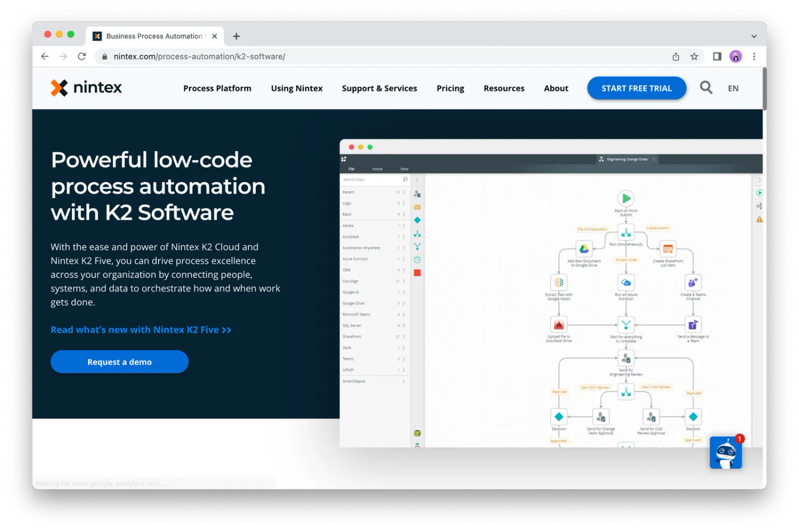This screenshot has height=532, width=799.
Task: Click the browser share icon
Action: (676, 57)
